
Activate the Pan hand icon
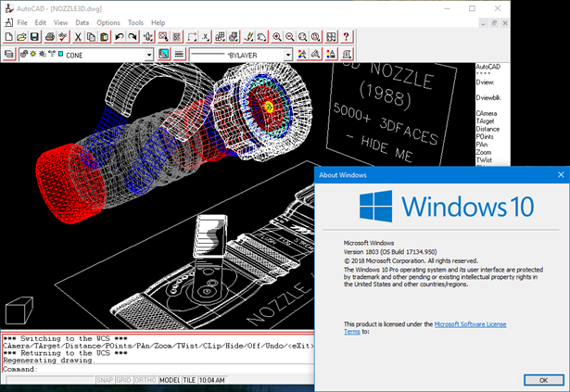tap(261, 37)
